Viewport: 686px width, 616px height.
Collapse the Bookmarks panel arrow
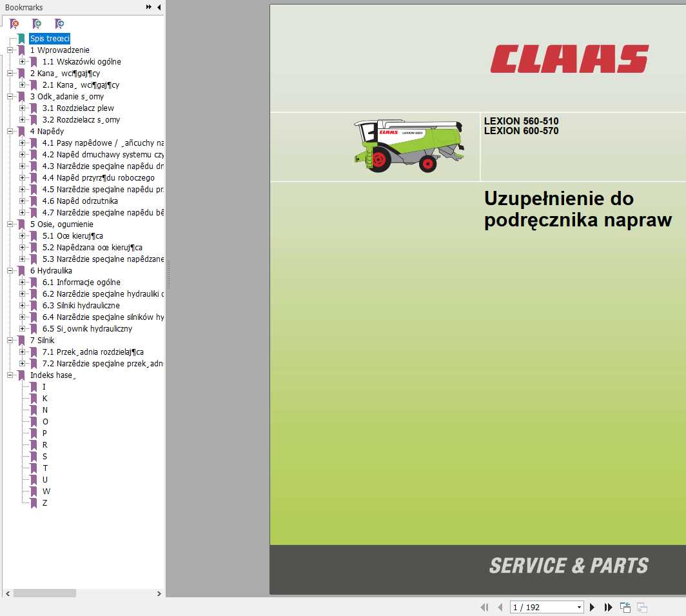159,7
